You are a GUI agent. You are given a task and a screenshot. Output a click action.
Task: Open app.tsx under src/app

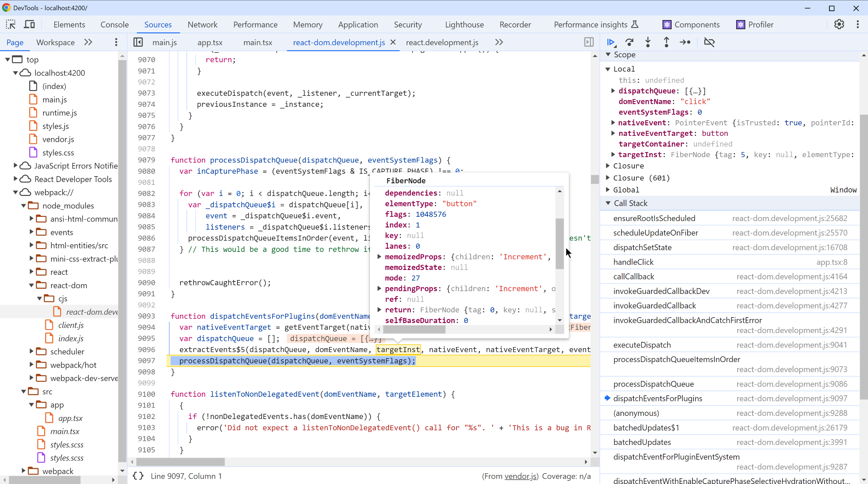[x=70, y=418]
